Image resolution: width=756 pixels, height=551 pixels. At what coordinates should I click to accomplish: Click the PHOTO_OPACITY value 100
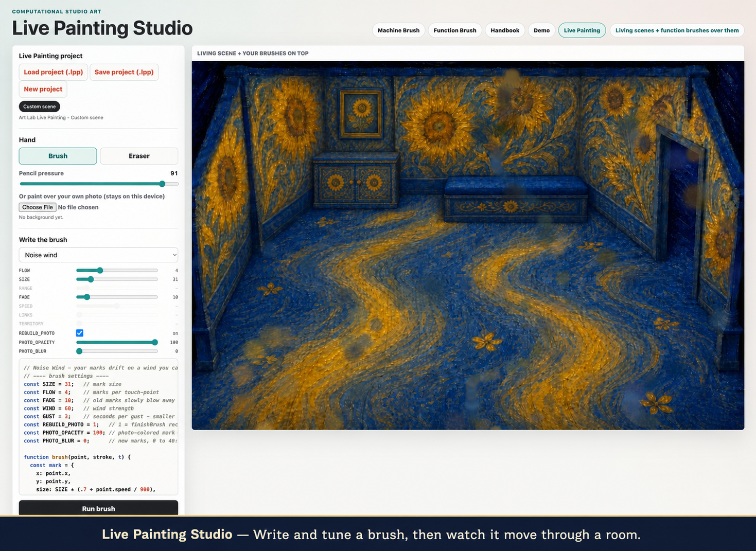174,342
